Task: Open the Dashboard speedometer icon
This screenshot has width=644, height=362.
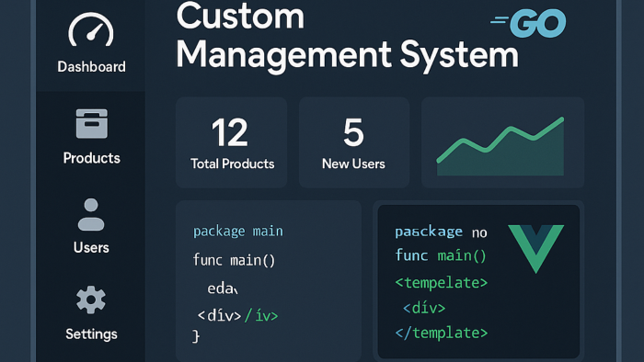Action: [x=91, y=30]
